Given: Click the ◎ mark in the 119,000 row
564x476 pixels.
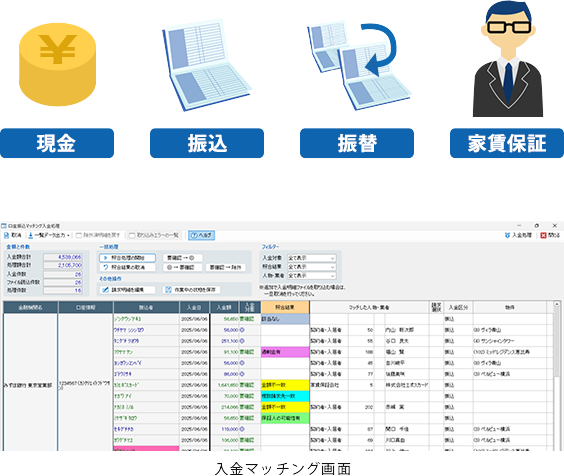Looking at the screenshot, I should coord(242,429).
